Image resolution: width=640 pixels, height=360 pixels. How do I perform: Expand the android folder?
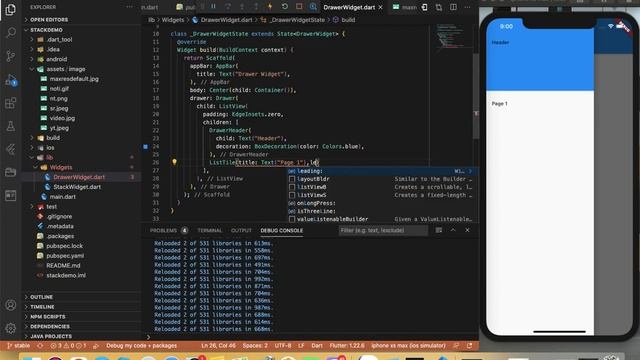56,59
